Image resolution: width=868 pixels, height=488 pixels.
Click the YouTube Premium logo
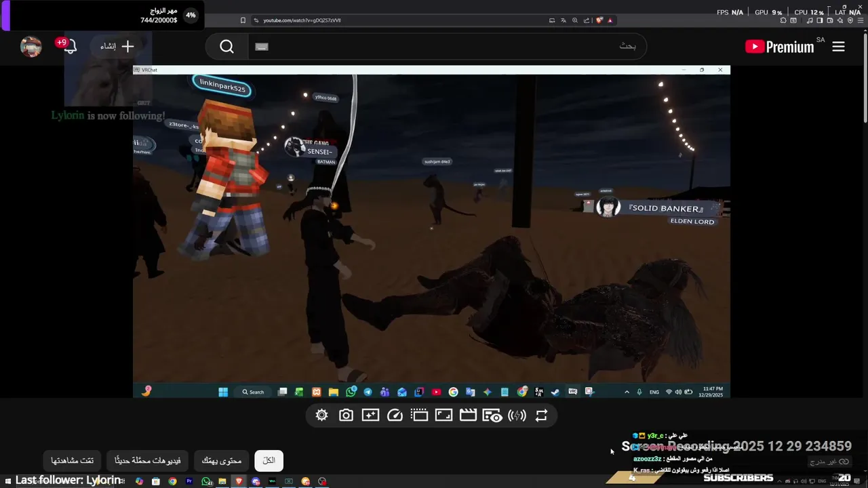(779, 47)
